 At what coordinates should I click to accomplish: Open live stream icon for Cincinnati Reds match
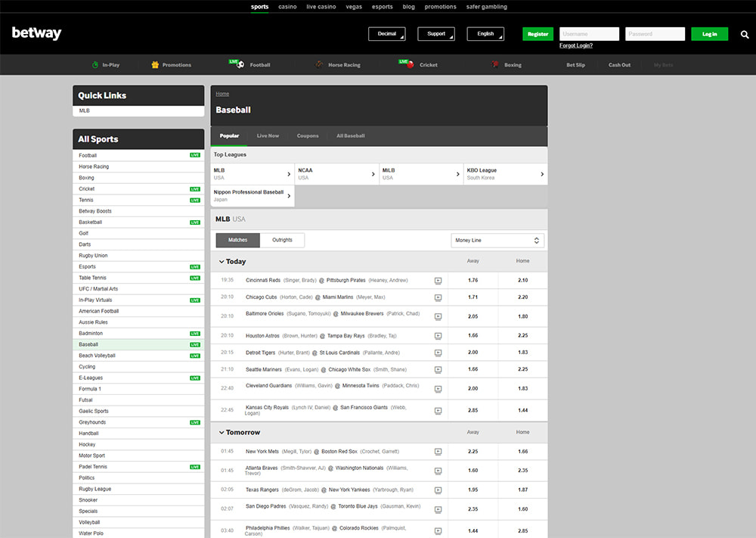click(x=438, y=281)
